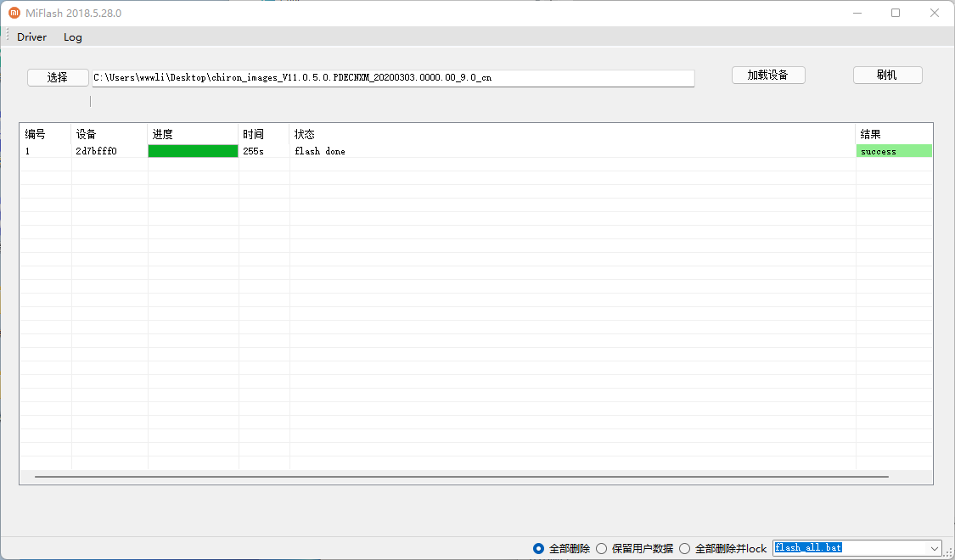Focus the ROM path input field

393,78
